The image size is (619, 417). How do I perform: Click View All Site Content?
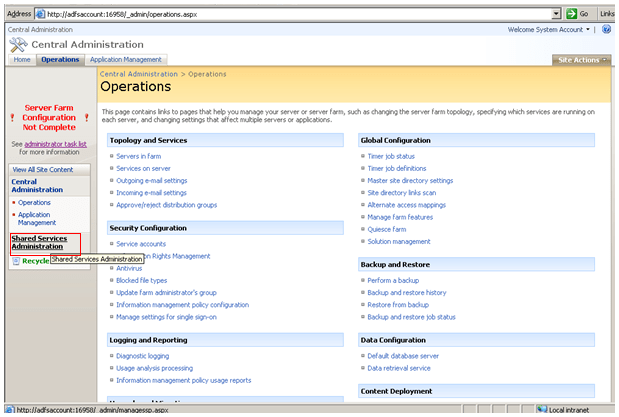coord(44,170)
